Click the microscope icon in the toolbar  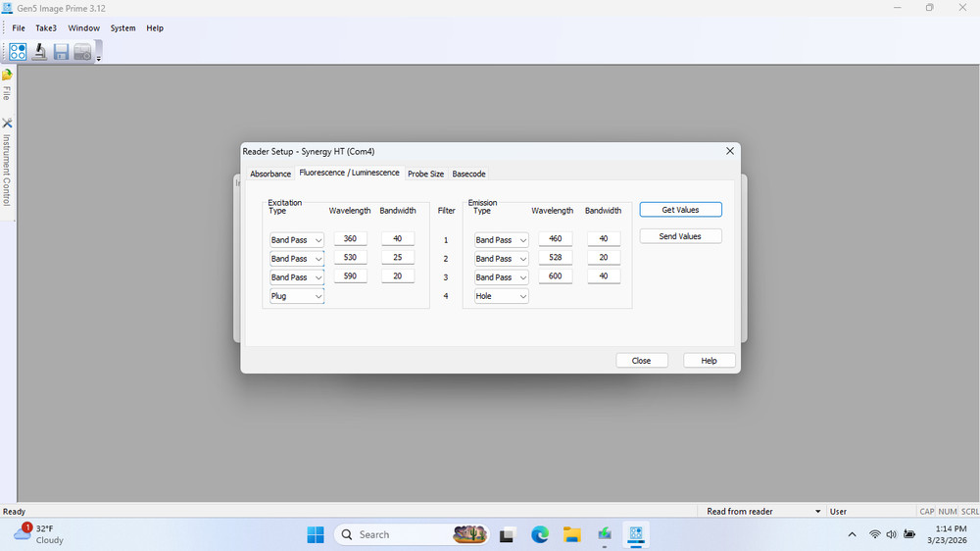point(39,52)
